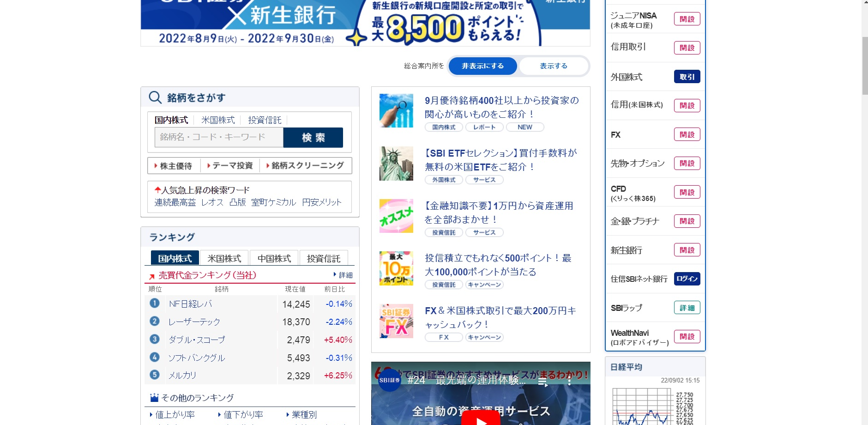Click the 室町ケミカル search keyword
The width and height of the screenshot is (868, 425).
point(274,202)
